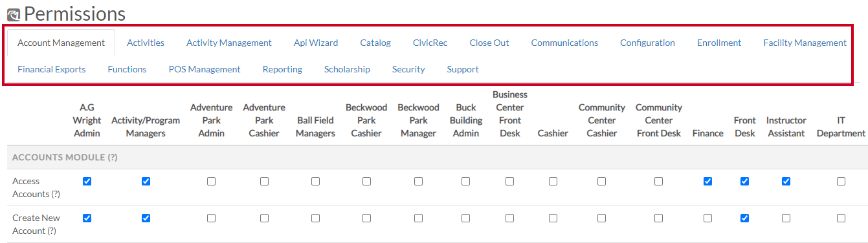
Task: Open the Catalog tab
Action: pyautogui.click(x=375, y=43)
